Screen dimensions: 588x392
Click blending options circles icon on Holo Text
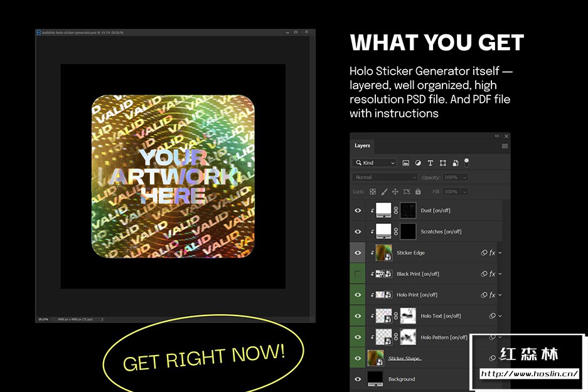coord(493,316)
